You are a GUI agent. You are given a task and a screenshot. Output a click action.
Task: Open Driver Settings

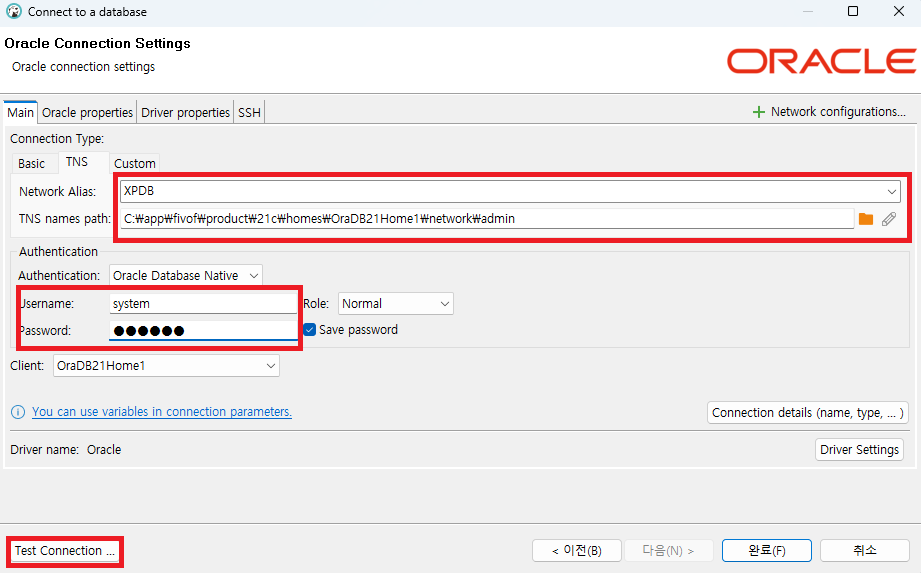[x=859, y=450]
